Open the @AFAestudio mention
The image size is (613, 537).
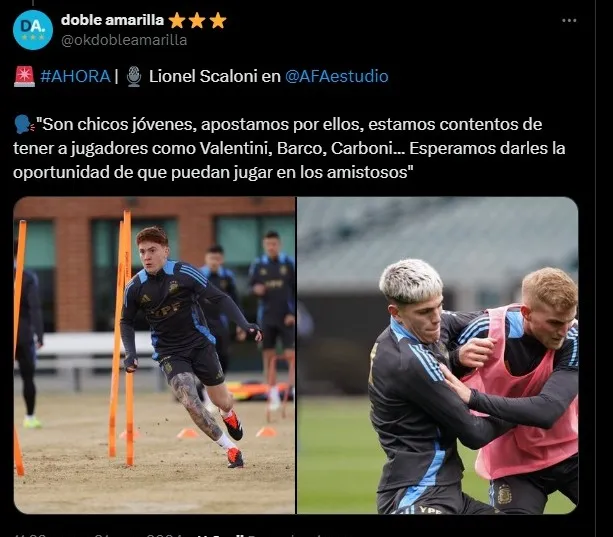[337, 76]
